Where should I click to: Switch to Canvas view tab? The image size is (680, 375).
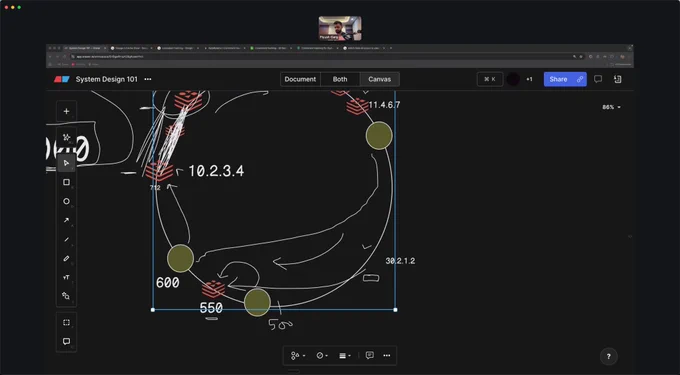[x=379, y=79]
